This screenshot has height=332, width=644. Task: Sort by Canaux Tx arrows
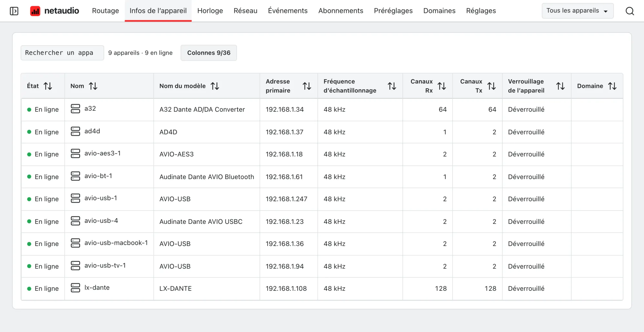coord(491,86)
